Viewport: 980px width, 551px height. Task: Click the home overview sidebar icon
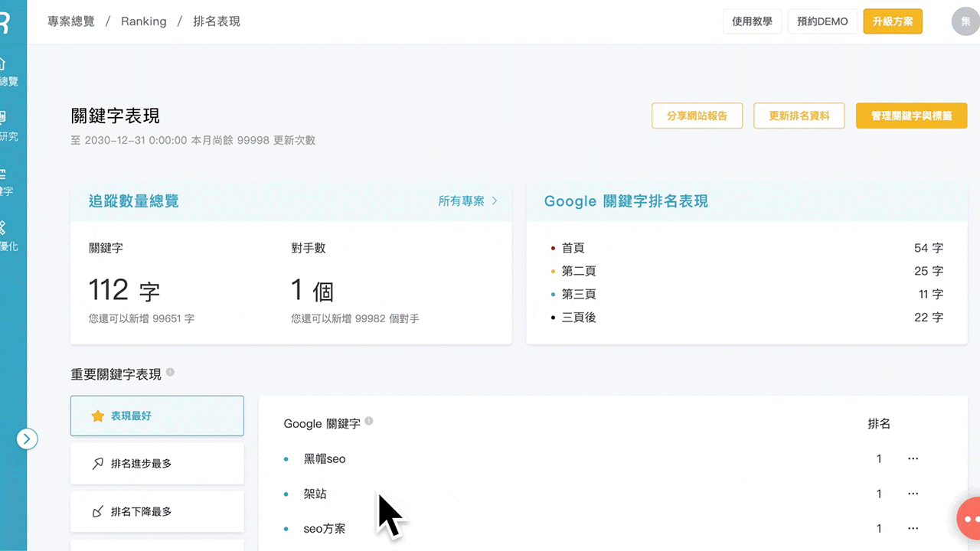4,64
